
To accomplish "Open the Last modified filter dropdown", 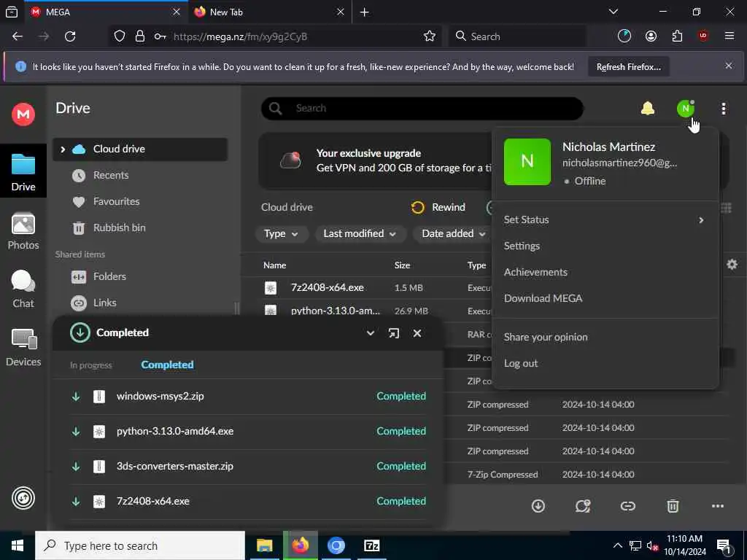I will click(x=360, y=234).
